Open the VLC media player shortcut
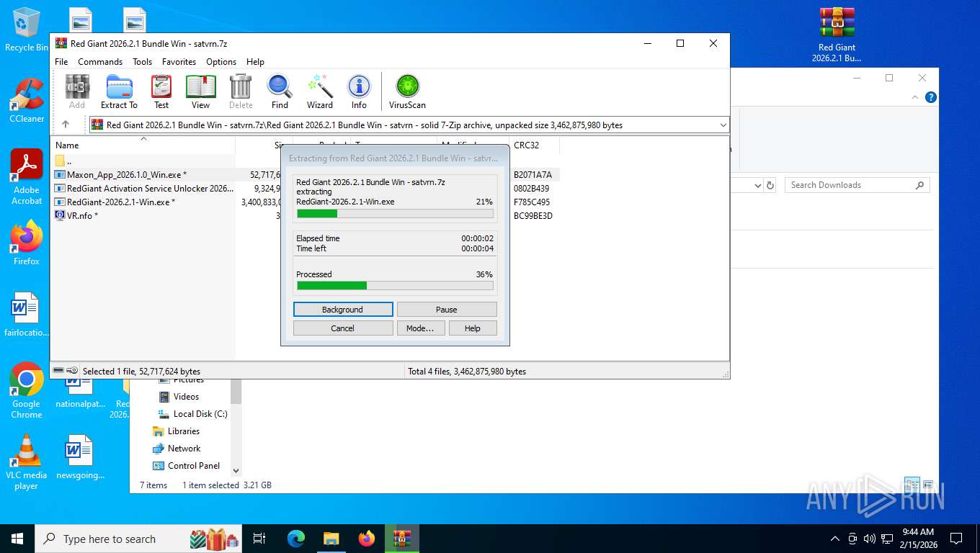The image size is (980, 553). (x=27, y=462)
